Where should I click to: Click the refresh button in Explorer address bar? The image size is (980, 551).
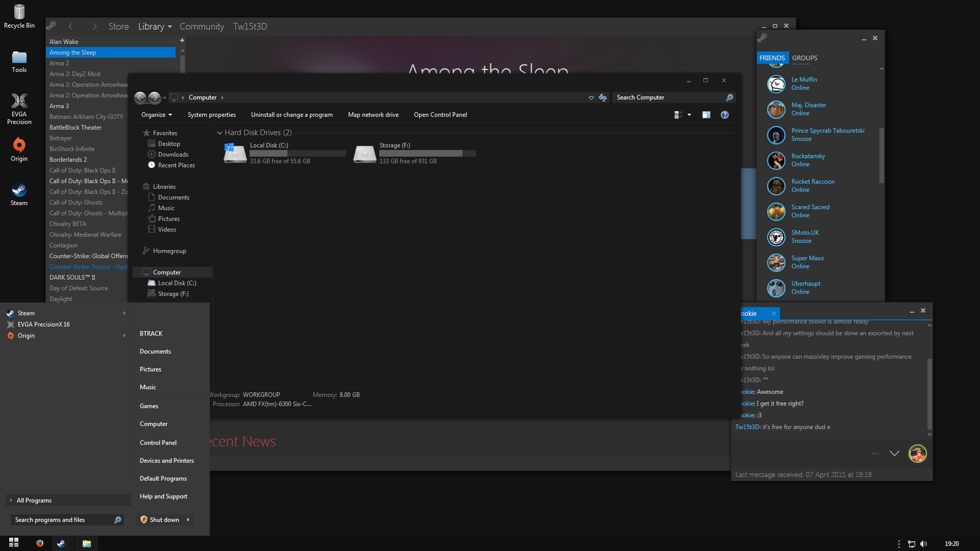tap(603, 97)
